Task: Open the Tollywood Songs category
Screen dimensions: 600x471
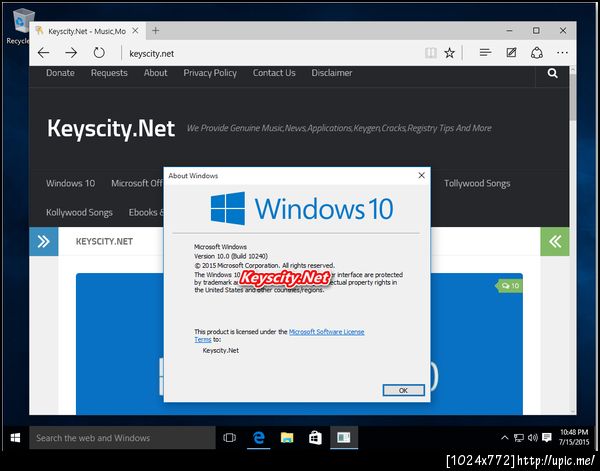Action: [477, 184]
